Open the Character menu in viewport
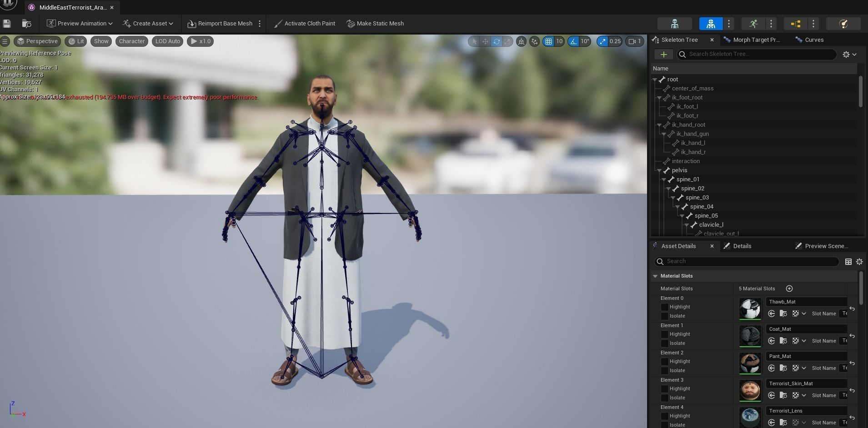Screen dimensions: 868x428 tap(131, 41)
